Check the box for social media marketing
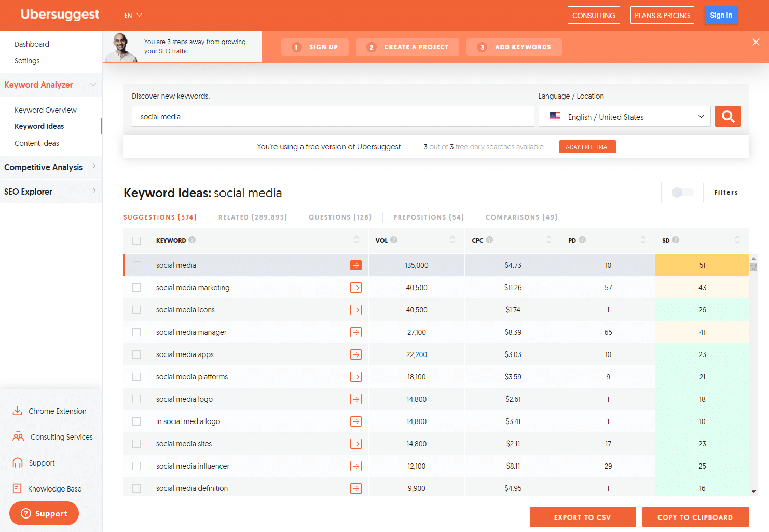Screen dimensions: 769x532 pyautogui.click(x=136, y=288)
